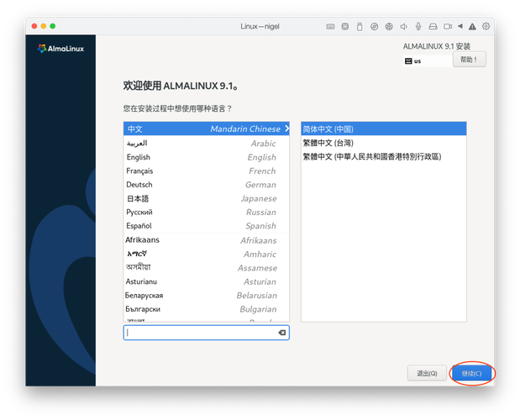The width and height of the screenshot is (520, 420).
Task: Expand 中文 Mandarin Chinese chevron arrow
Action: (286, 129)
